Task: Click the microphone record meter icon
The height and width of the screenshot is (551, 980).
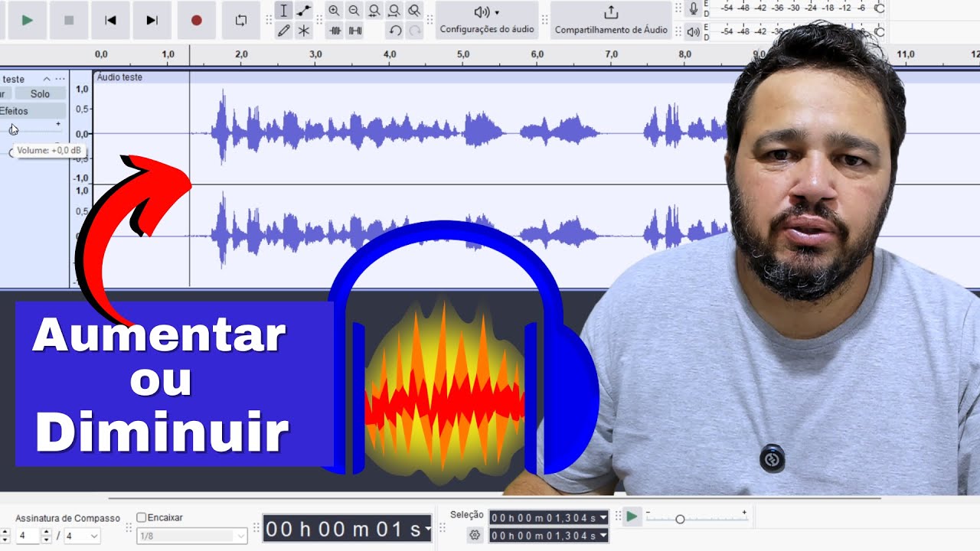Action: pos(694,8)
